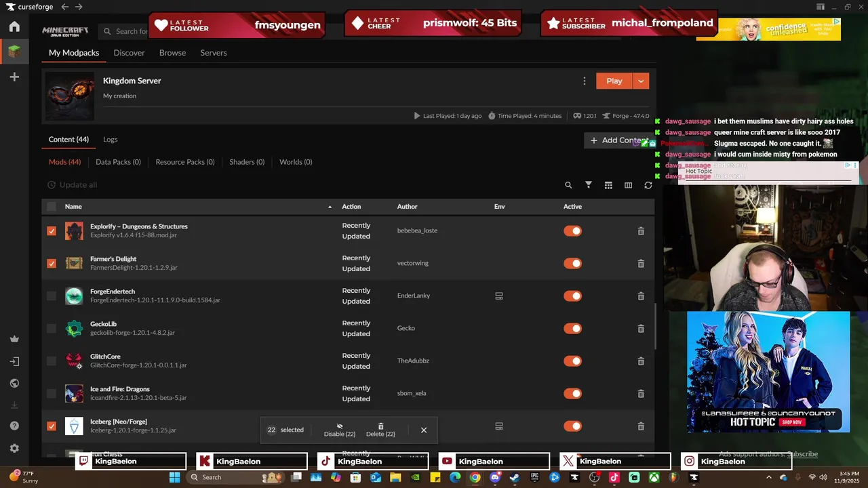Delete Iceberg with trash icon
868x488 pixels.
tap(641, 426)
